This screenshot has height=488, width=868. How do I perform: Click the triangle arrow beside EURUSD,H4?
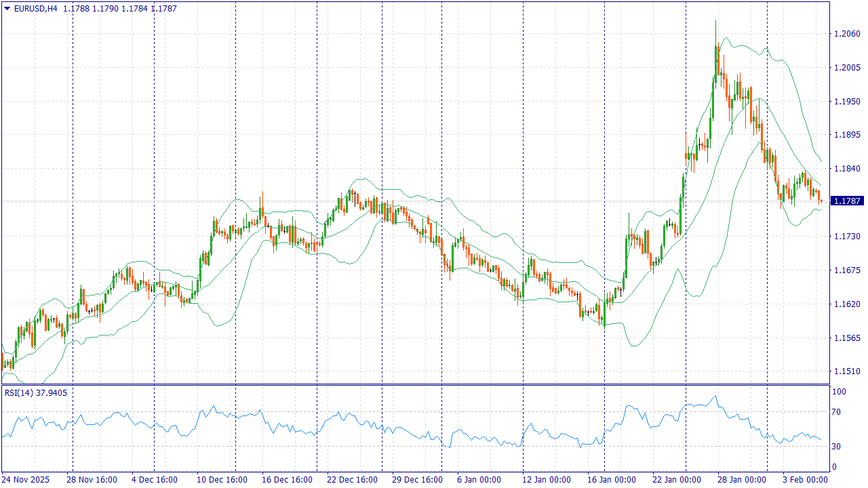(7, 9)
